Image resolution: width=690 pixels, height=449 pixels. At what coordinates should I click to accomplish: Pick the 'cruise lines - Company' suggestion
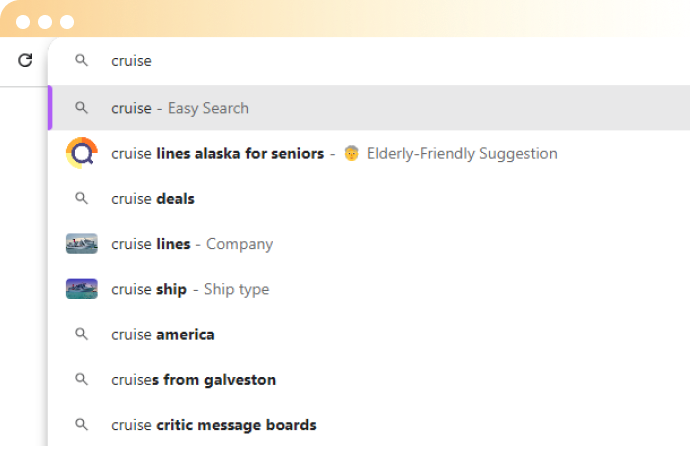[369, 244]
